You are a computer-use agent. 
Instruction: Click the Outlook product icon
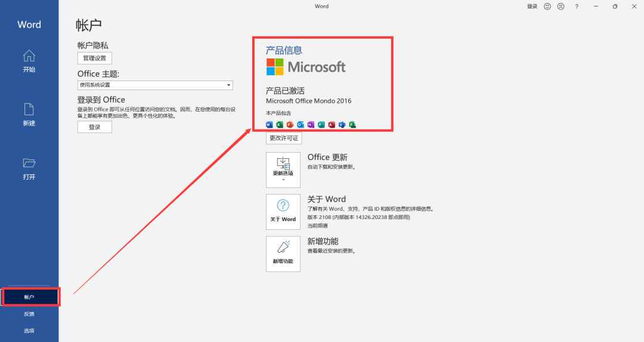[300, 125]
